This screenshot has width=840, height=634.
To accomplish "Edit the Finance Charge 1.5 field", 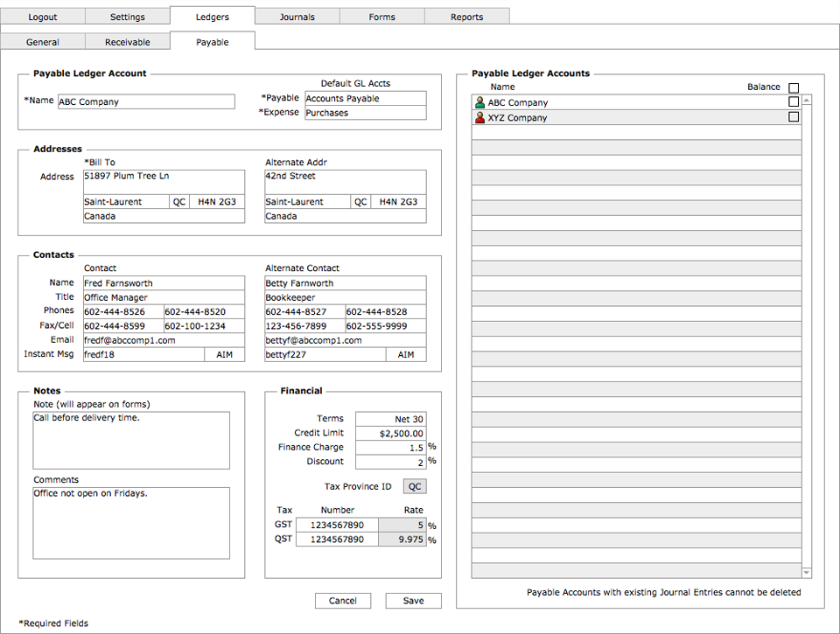I will click(x=391, y=448).
